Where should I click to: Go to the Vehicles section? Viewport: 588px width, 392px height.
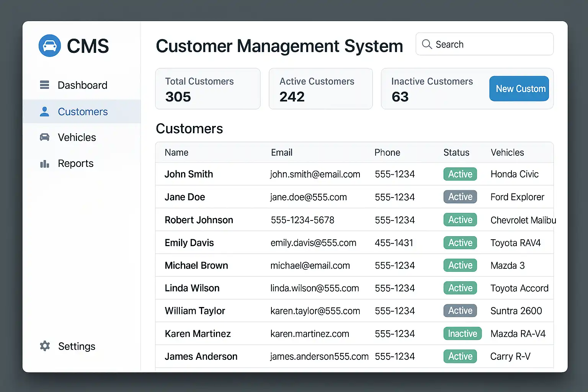pos(77,137)
